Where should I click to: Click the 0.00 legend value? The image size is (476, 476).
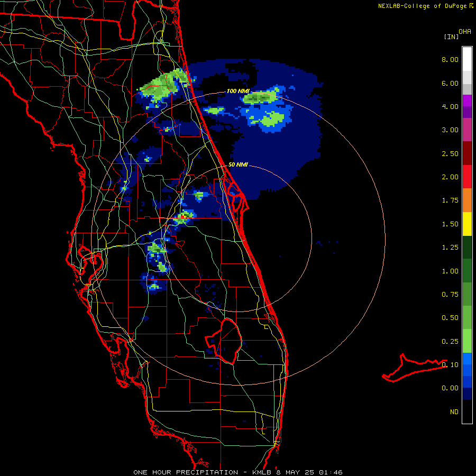(x=450, y=388)
